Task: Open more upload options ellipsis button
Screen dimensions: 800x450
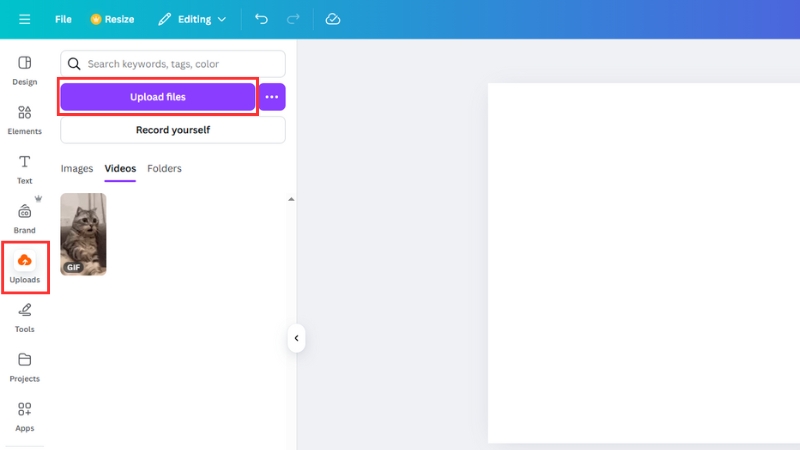Action: coord(272,97)
